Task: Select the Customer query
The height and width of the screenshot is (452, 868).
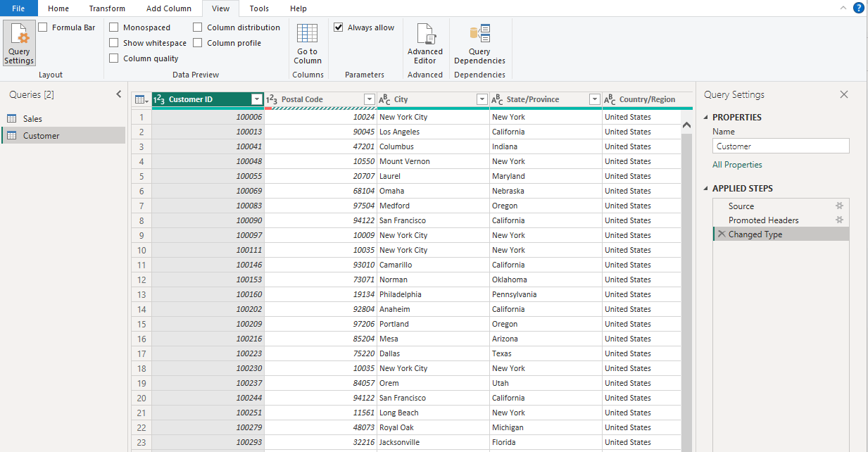Action: pos(63,135)
